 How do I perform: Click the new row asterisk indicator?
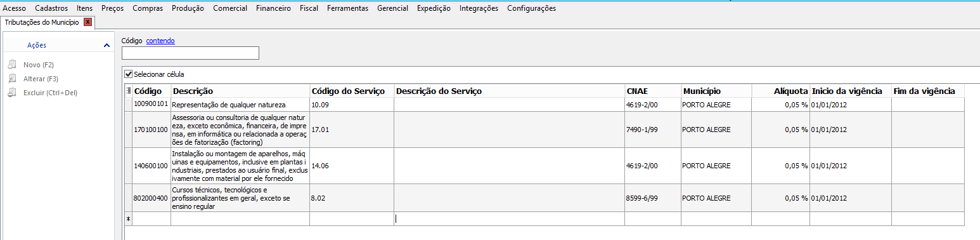tap(129, 219)
